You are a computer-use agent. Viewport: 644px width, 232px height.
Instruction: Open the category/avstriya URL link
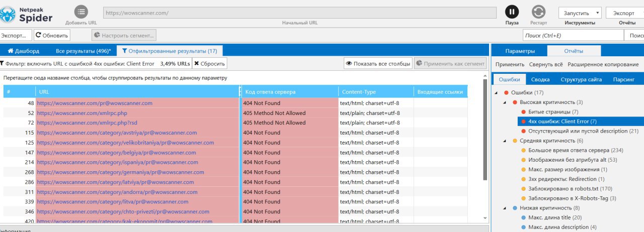coord(117,133)
